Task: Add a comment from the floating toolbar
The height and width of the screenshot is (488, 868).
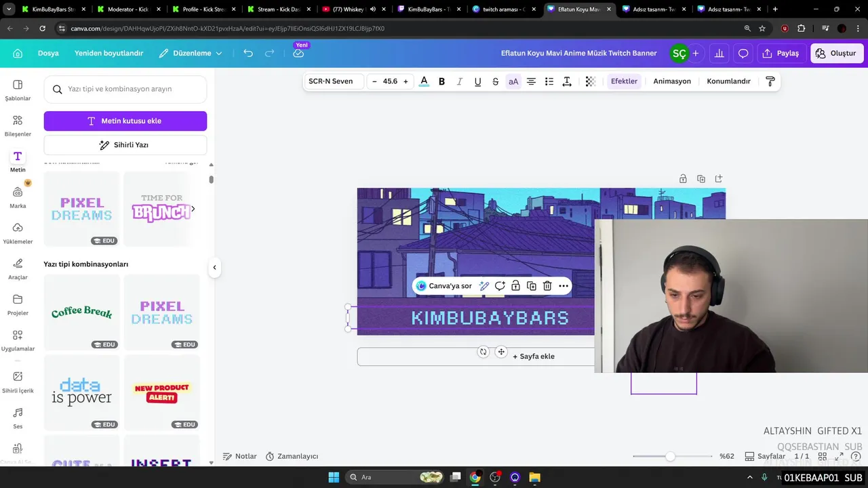Action: pos(500,286)
